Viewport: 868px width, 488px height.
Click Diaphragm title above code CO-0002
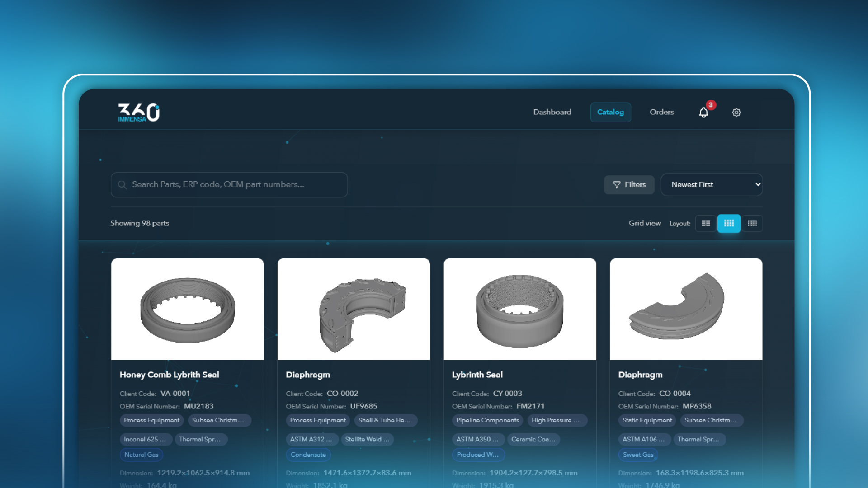308,375
